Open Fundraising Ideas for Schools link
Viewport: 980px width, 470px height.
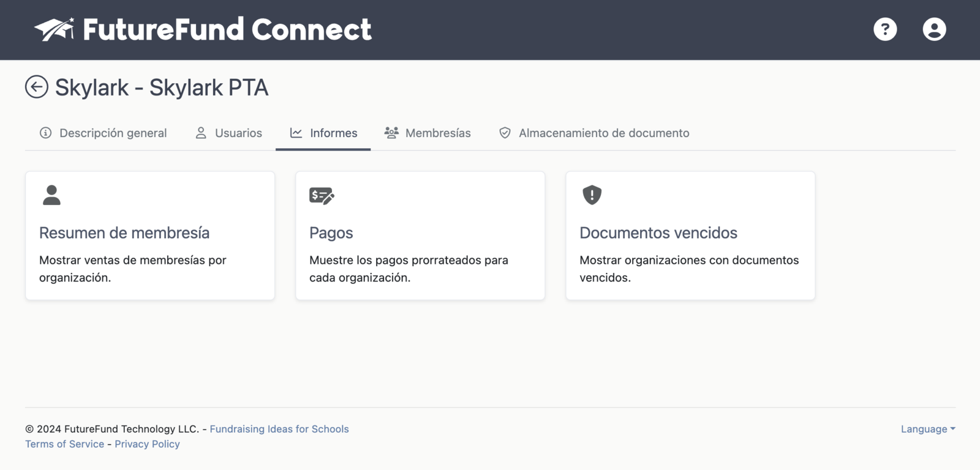point(279,429)
